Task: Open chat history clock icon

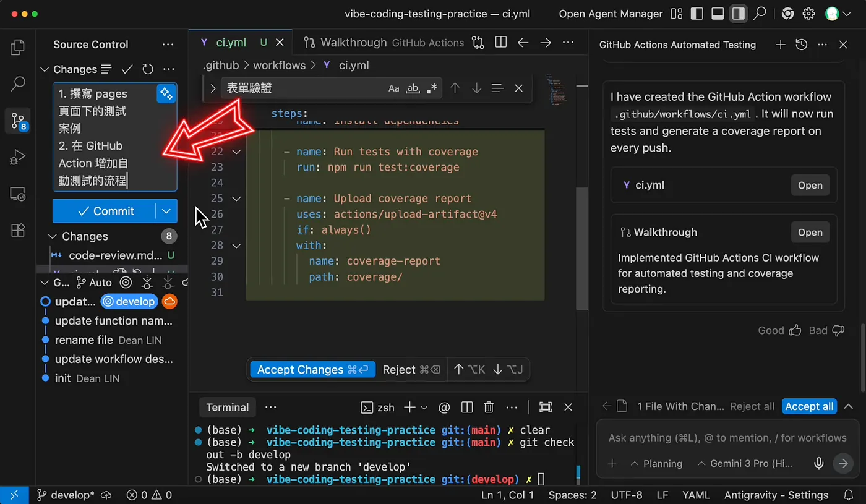Action: pos(801,45)
